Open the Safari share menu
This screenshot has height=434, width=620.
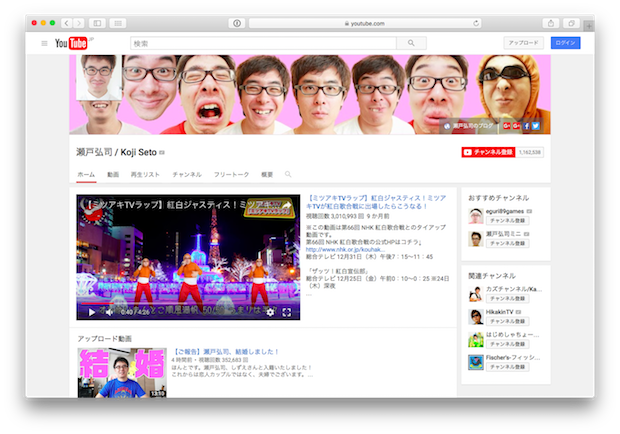tap(551, 23)
